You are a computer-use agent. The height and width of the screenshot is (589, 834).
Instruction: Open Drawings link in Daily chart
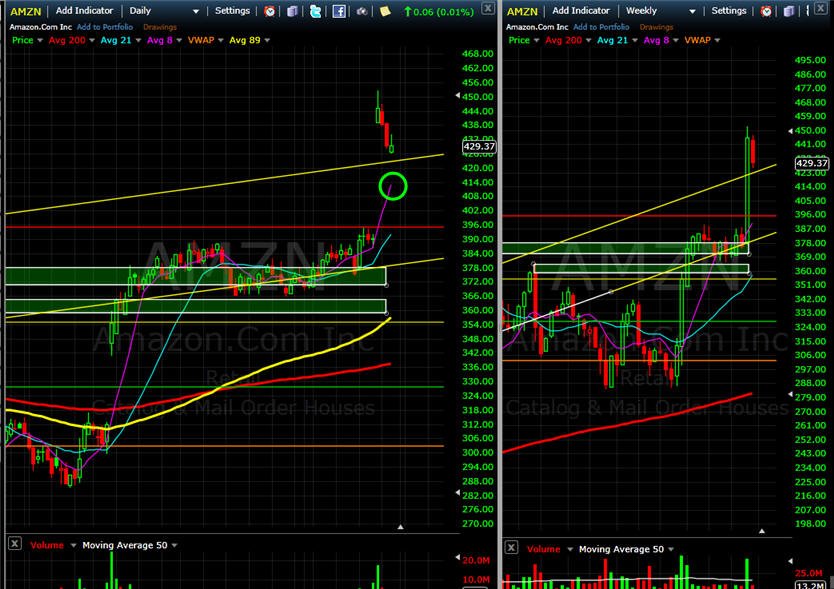tap(160, 27)
